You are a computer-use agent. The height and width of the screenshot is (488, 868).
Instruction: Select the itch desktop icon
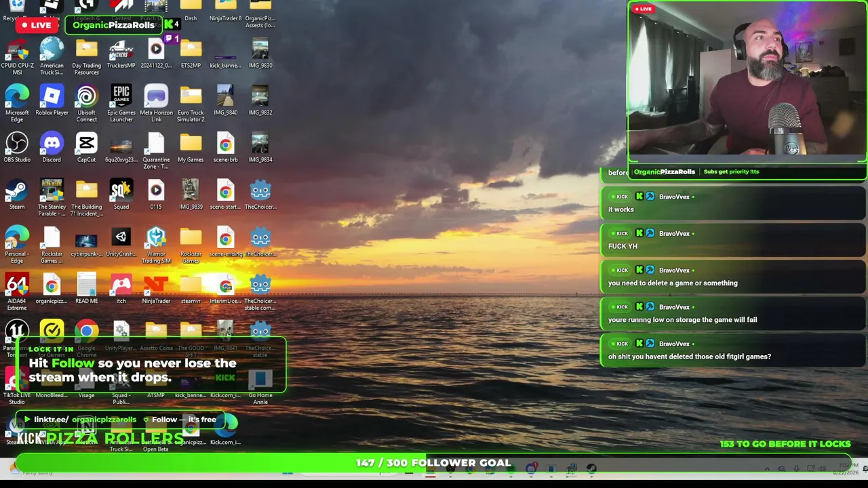(x=121, y=289)
